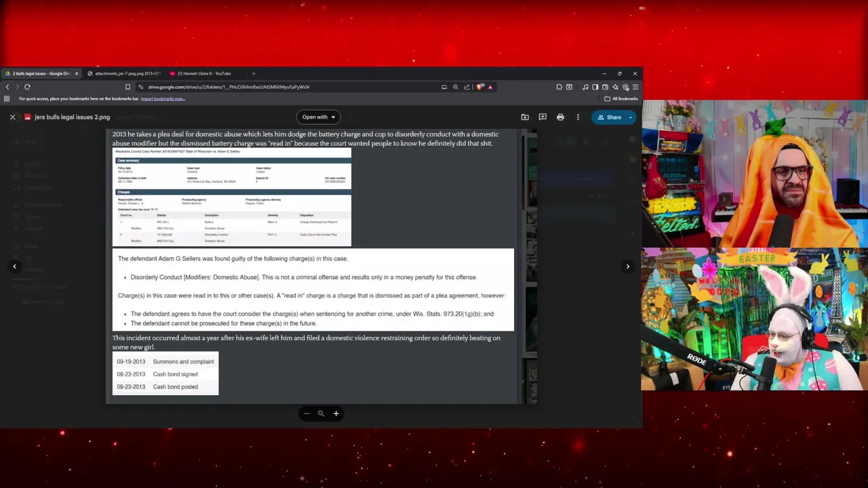Open the Leo AI sparkle icon
The width and height of the screenshot is (868, 488).
tap(615, 87)
